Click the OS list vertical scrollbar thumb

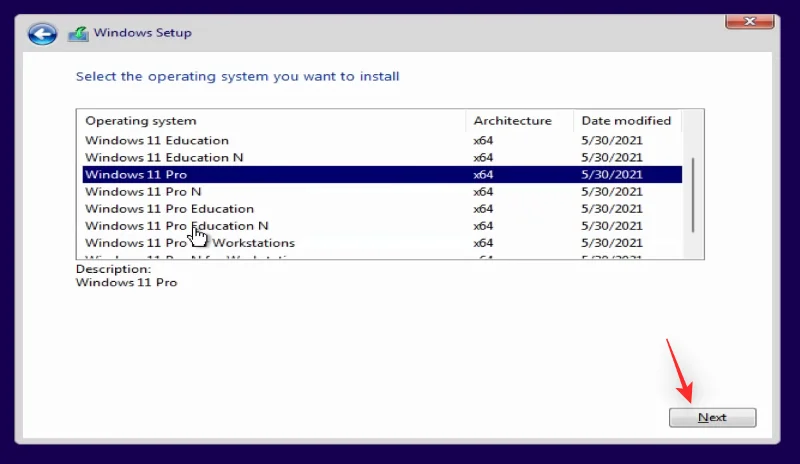pos(693,195)
